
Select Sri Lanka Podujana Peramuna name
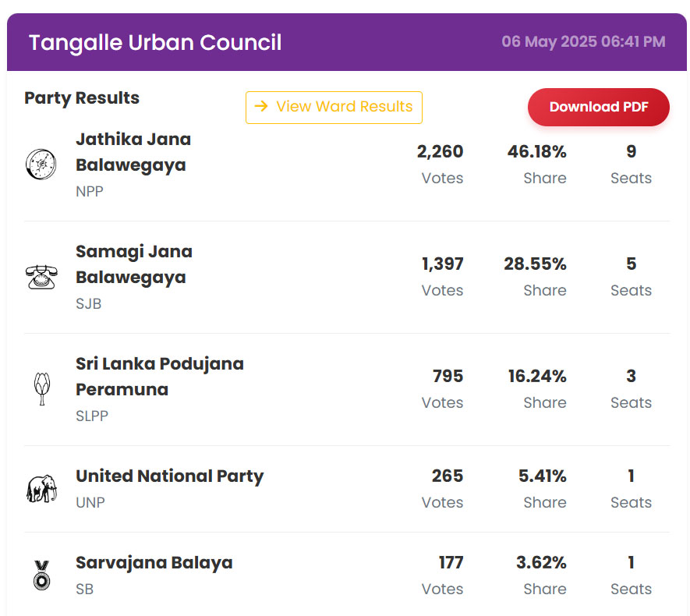coord(160,377)
